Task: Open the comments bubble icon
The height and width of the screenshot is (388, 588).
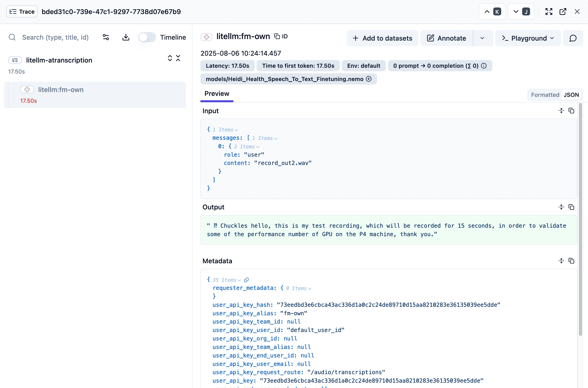Action: 573,38
